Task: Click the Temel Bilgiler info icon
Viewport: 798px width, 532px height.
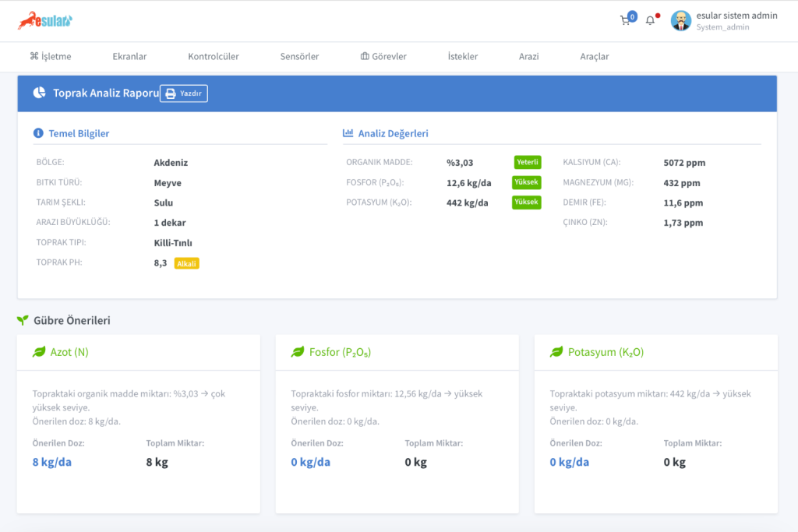Action: point(38,133)
